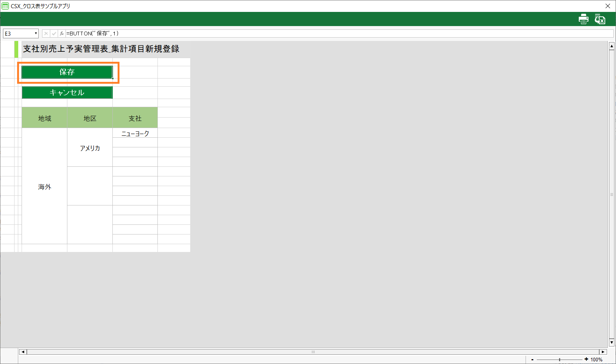The height and width of the screenshot is (364, 616).
Task: Click the formula confirm checkmark icon
Action: coord(54,33)
